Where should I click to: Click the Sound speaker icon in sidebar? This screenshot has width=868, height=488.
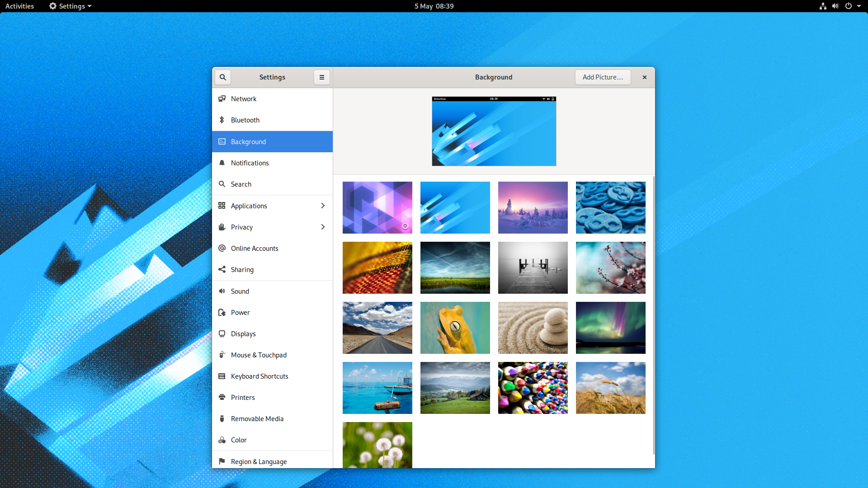(x=222, y=291)
